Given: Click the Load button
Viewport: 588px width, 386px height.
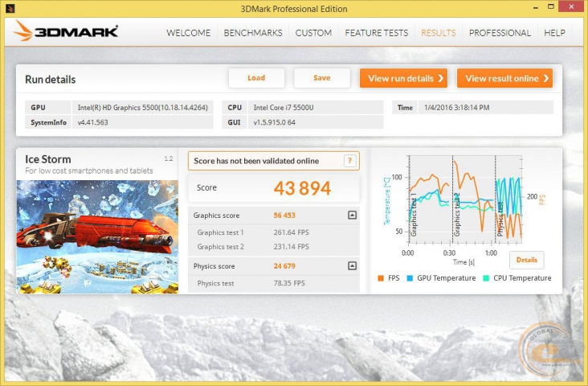Looking at the screenshot, I should pos(256,78).
